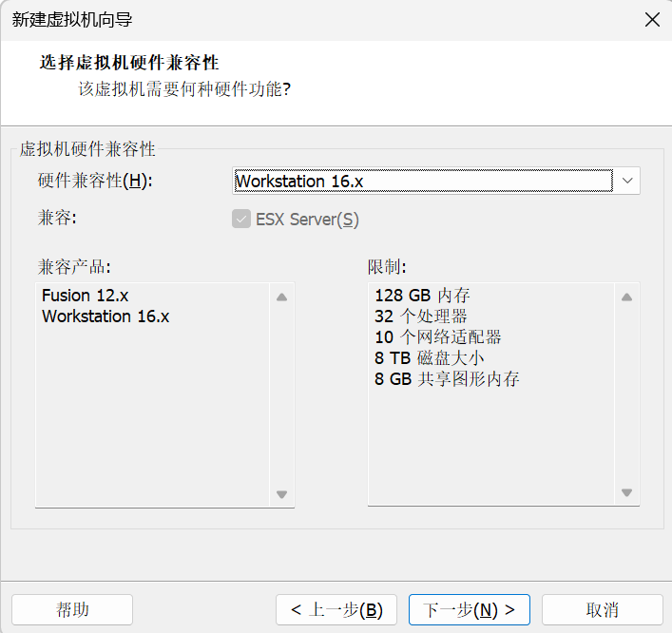This screenshot has width=672, height=633.
Task: Toggle the ESX Server(S) checkbox
Action: click(241, 219)
